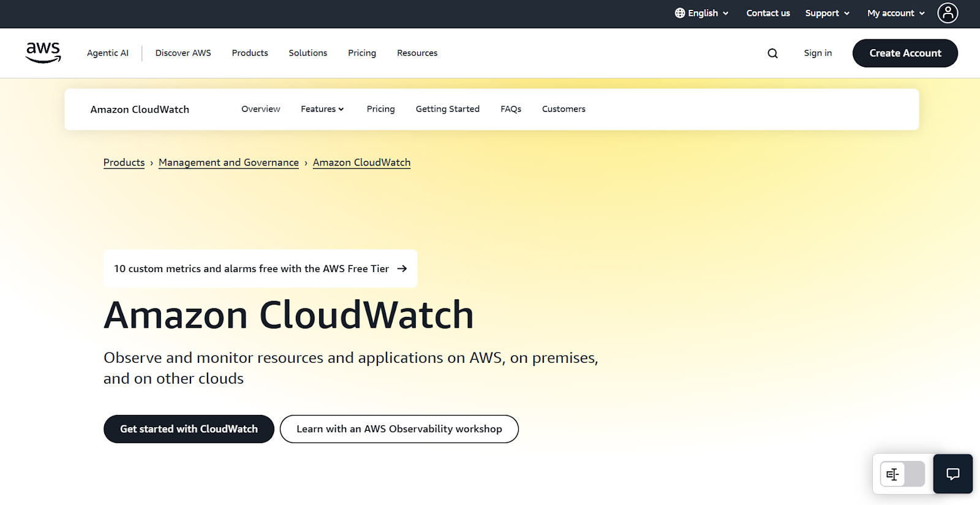
Task: Click Learn with AWS Observability workshop
Action: pos(399,429)
